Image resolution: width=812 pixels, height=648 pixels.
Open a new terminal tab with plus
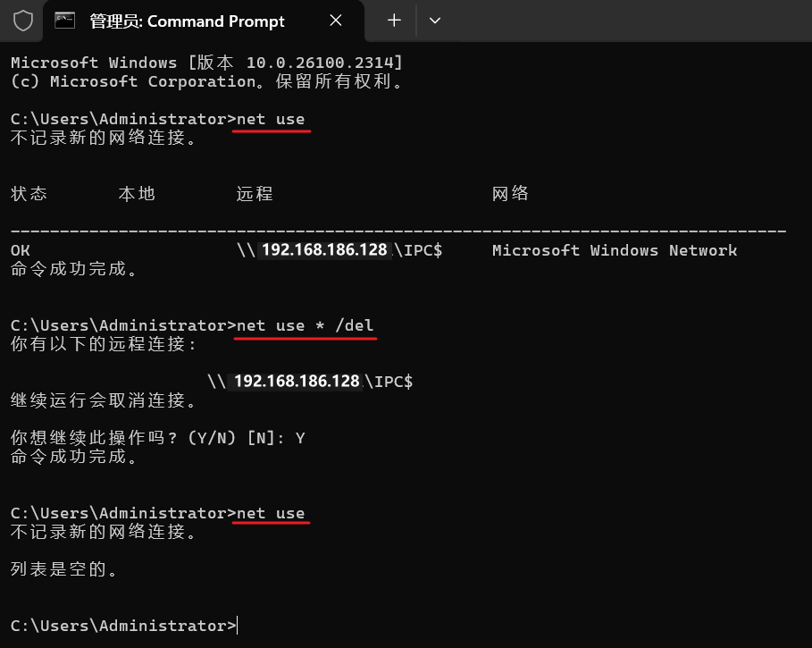[394, 21]
